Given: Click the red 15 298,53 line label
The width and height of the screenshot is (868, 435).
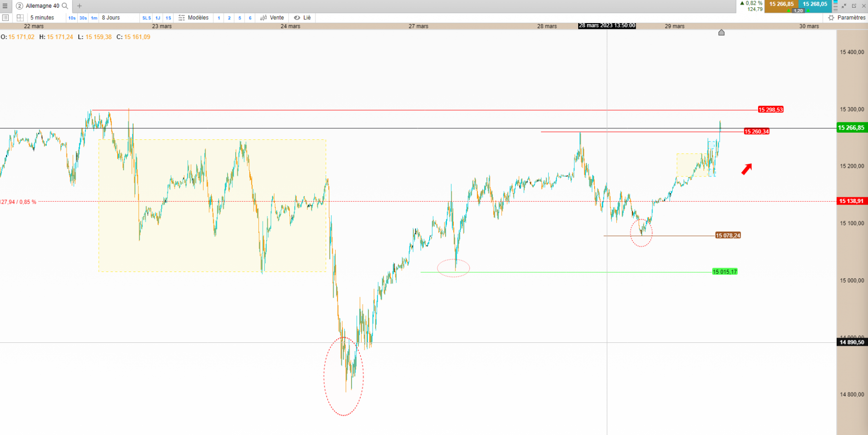Looking at the screenshot, I should point(771,109).
